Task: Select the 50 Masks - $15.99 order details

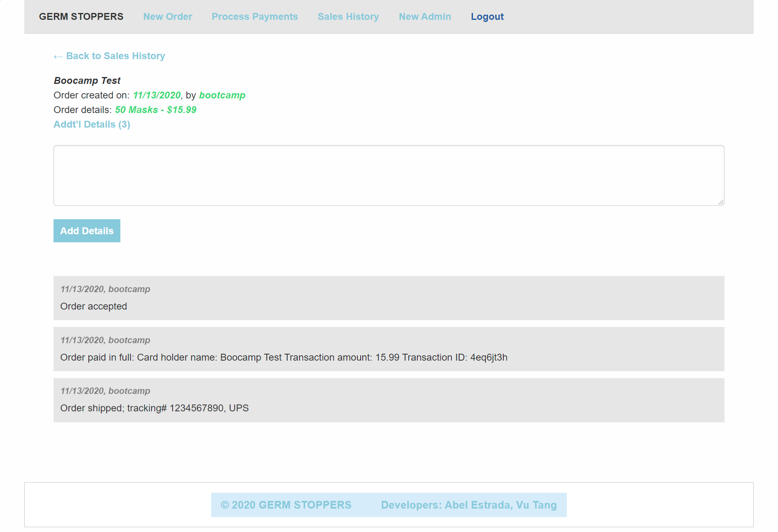Action: (155, 109)
